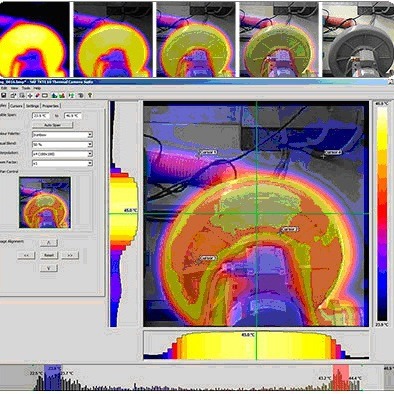Click the image alignment up arrow button

coord(49,242)
